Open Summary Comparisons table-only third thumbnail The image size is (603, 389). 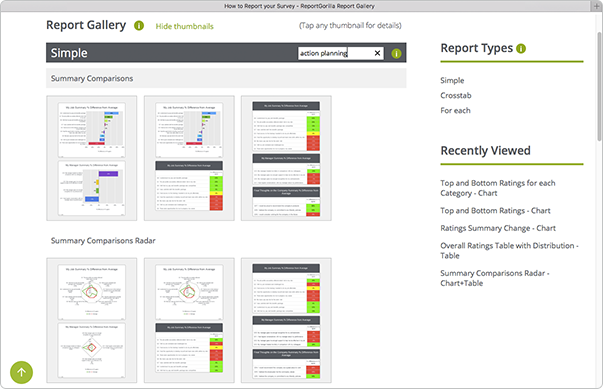pos(286,158)
